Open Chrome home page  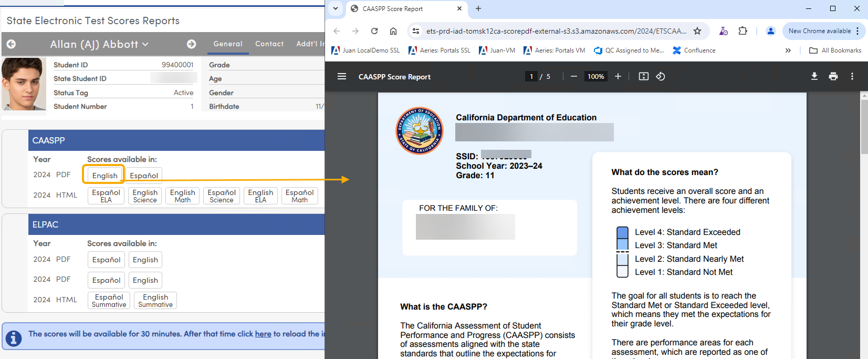393,31
